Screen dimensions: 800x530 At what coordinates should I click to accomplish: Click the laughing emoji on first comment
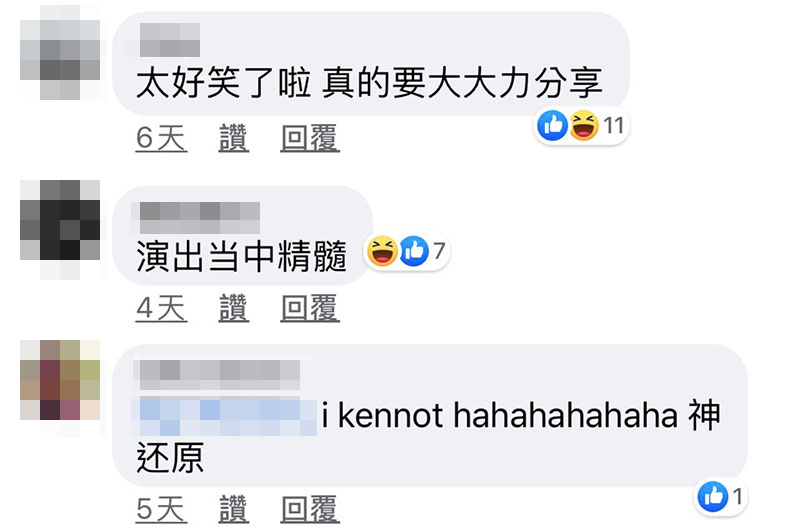(584, 125)
